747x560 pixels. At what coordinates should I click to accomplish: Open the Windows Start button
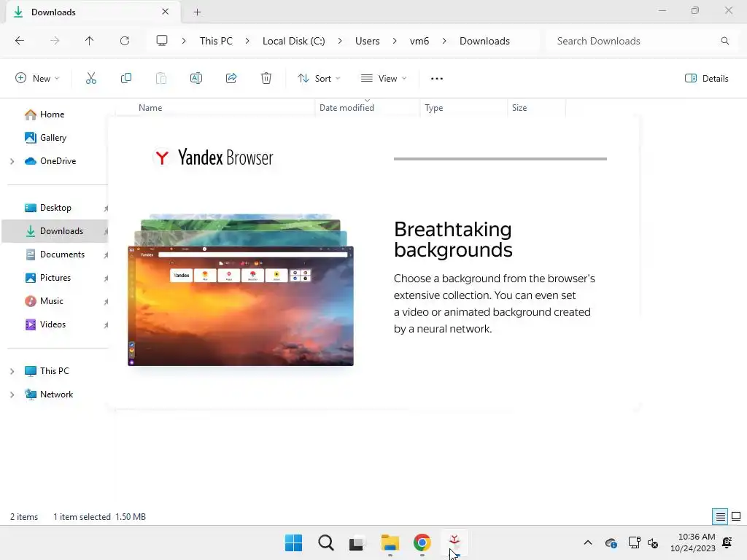click(x=293, y=542)
